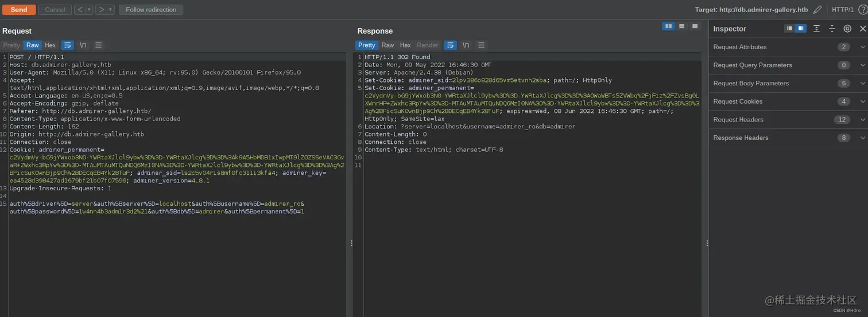The width and height of the screenshot is (868, 317).
Task: Select top-bottom split layout icon
Action: pos(681,26)
